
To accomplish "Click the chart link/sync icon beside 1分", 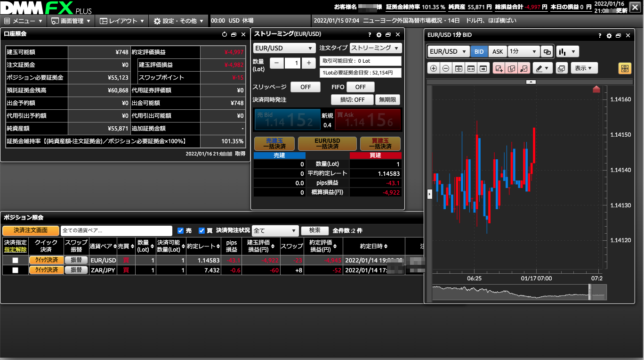I will (x=547, y=52).
